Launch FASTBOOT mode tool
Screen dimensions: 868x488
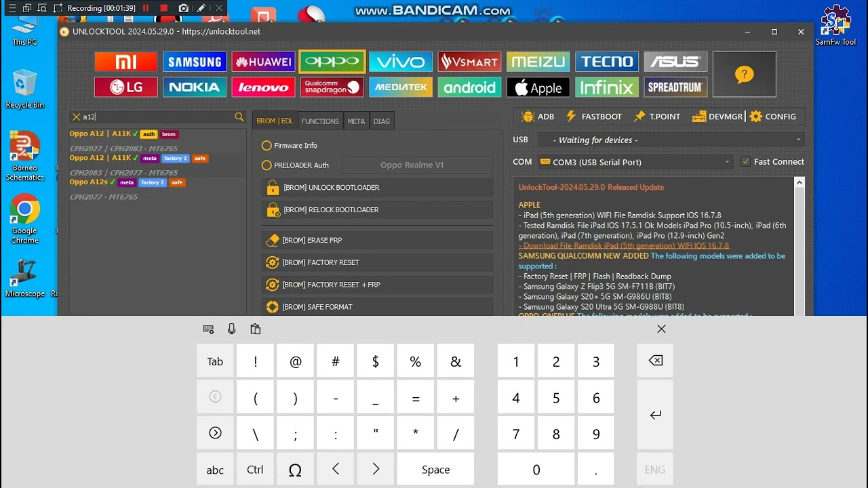pyautogui.click(x=593, y=116)
